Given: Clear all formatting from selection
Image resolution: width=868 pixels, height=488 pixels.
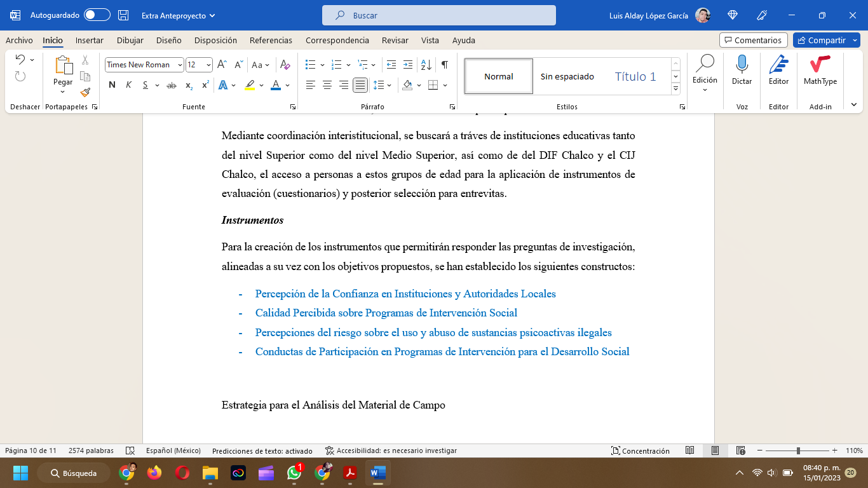Looking at the screenshot, I should click(x=285, y=65).
